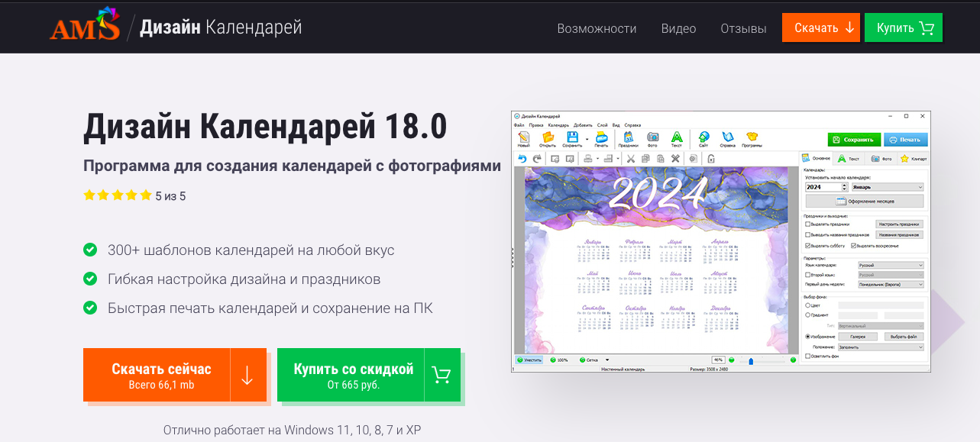This screenshot has height=442, width=980.
Task: Select the Цвет background radio button
Action: pos(808,305)
